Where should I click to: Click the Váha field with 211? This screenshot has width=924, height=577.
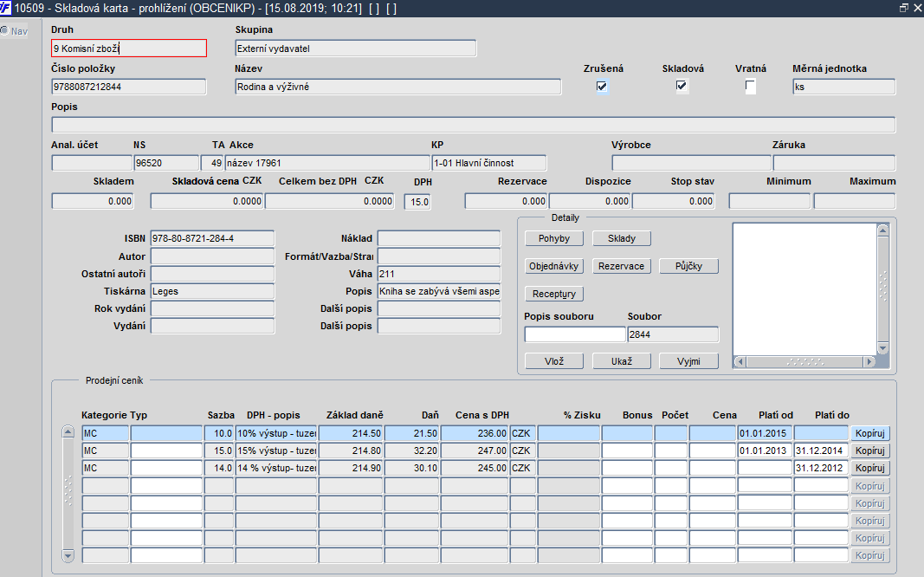[439, 274]
